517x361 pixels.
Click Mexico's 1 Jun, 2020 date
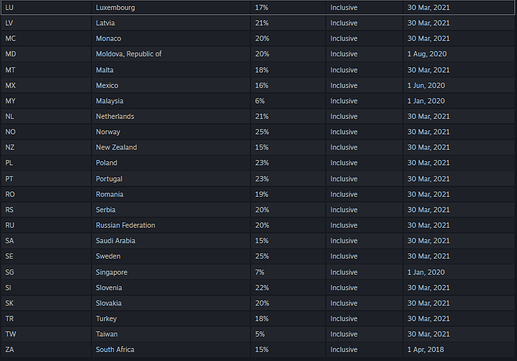coord(426,85)
